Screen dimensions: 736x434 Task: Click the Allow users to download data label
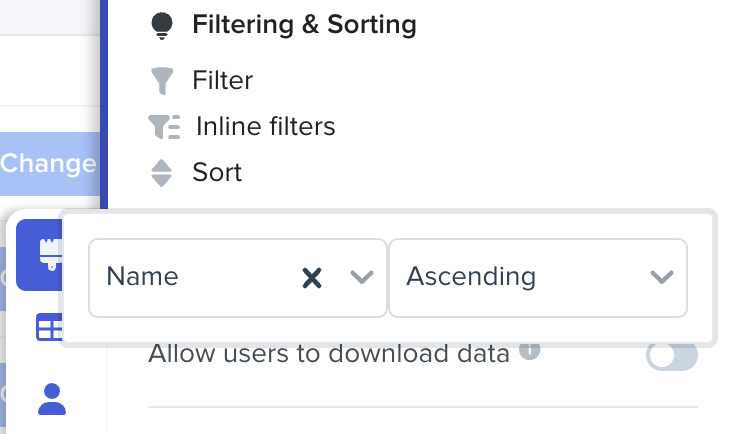[x=329, y=353]
